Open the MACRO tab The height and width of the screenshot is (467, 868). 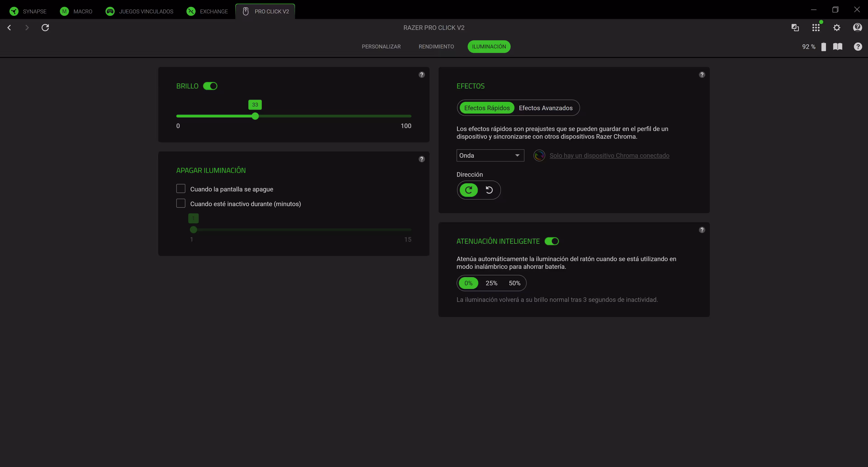click(76, 12)
